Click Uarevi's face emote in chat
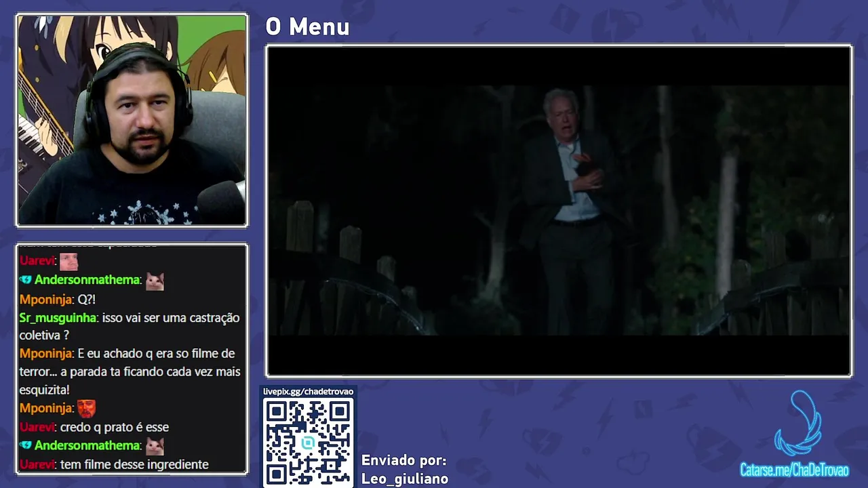The height and width of the screenshot is (488, 868). point(68,261)
